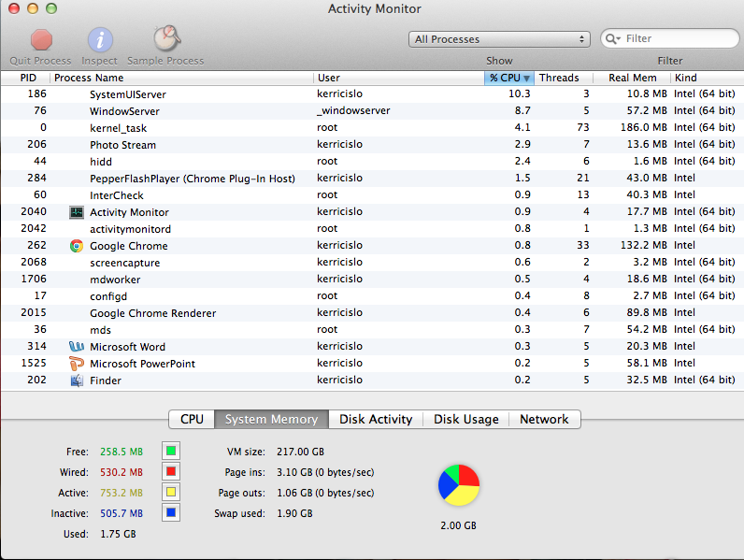Image resolution: width=744 pixels, height=560 pixels.
Task: Click the yellow Active memory color swatch
Action: click(x=171, y=492)
